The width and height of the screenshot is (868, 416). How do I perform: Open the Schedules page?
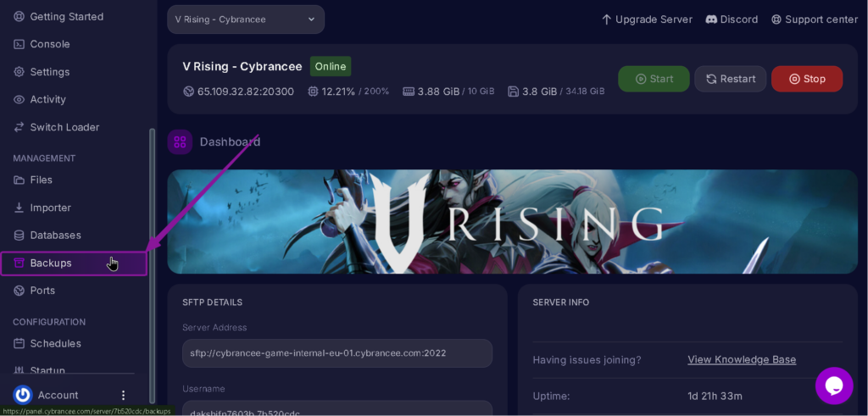tap(55, 343)
